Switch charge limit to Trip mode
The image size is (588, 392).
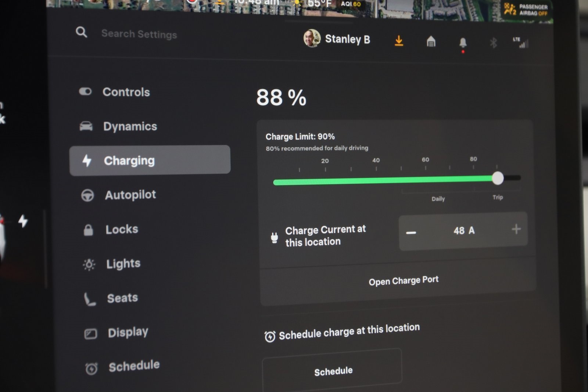coord(498,197)
